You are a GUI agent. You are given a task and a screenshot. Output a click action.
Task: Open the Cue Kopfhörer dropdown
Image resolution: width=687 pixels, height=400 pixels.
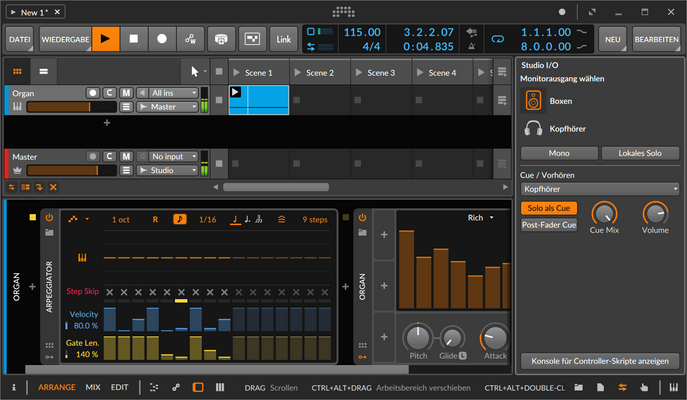coord(600,189)
